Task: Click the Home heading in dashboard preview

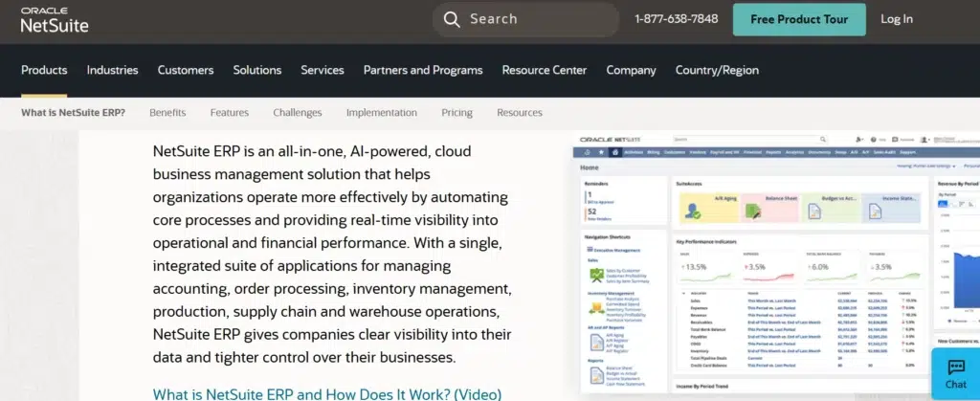Action: pos(590,167)
